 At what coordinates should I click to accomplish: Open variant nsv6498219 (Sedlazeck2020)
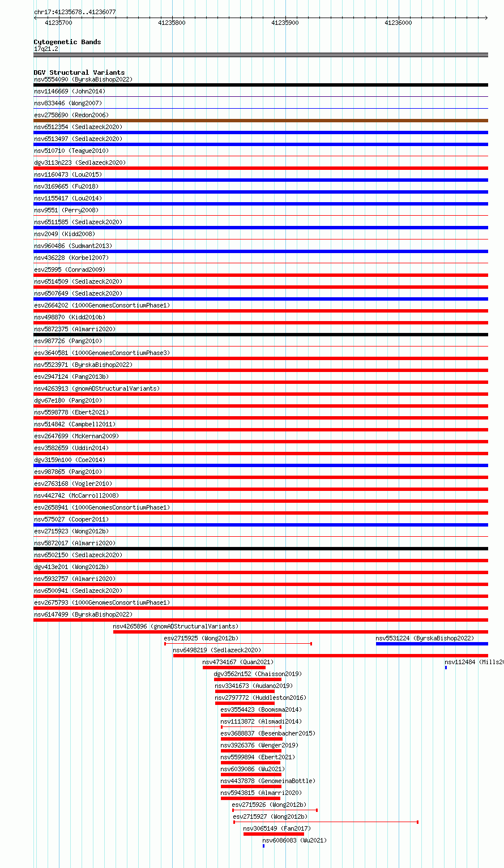point(217,650)
